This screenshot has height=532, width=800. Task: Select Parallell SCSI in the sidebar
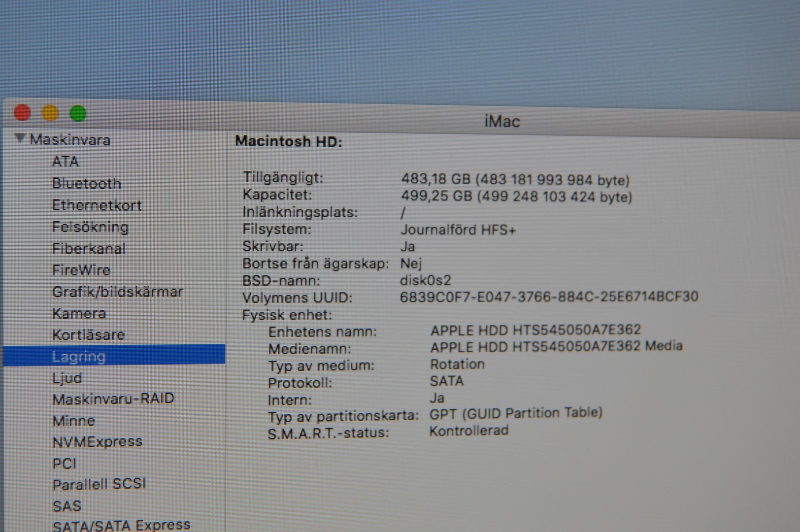pyautogui.click(x=99, y=484)
